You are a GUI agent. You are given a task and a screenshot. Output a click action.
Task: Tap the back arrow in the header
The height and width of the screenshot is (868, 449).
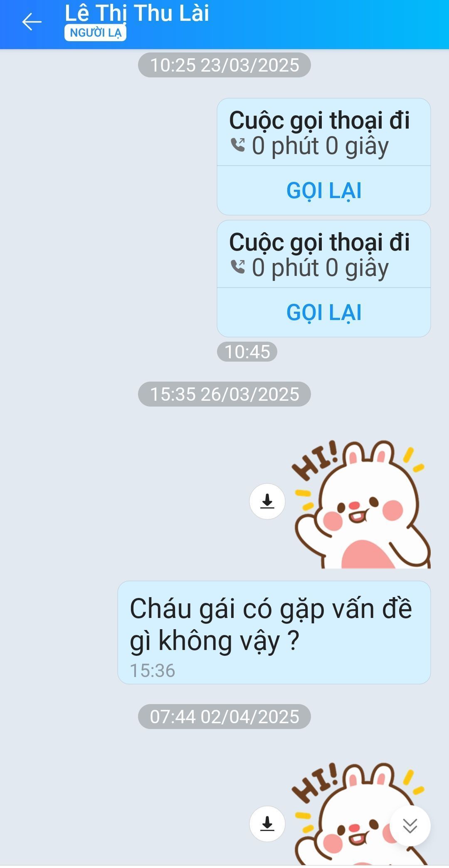pyautogui.click(x=32, y=22)
